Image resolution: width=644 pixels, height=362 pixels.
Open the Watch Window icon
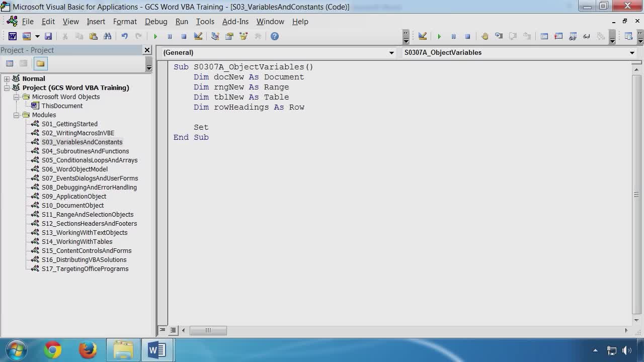[x=573, y=36]
